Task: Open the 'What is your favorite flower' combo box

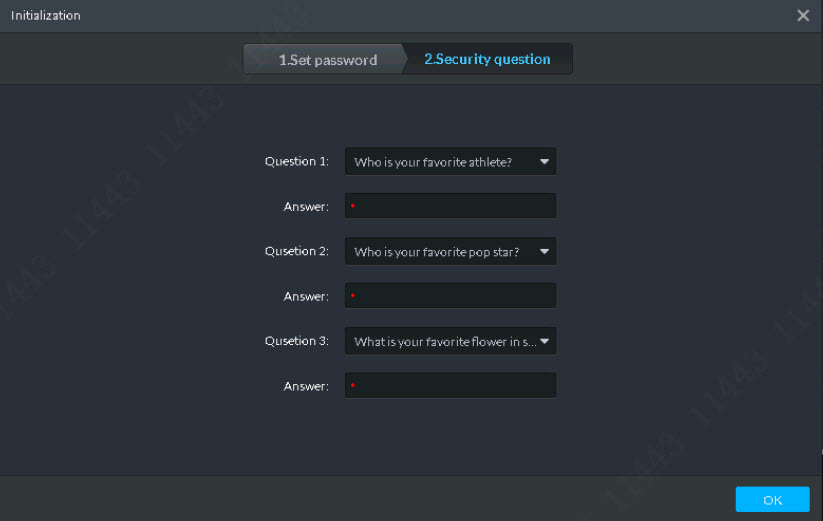Action: click(x=440, y=342)
